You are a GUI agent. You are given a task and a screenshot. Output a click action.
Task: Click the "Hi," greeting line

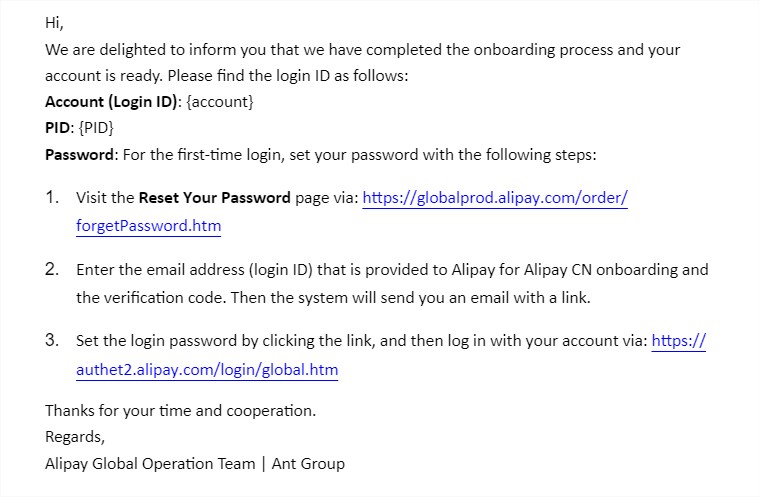[x=54, y=22]
